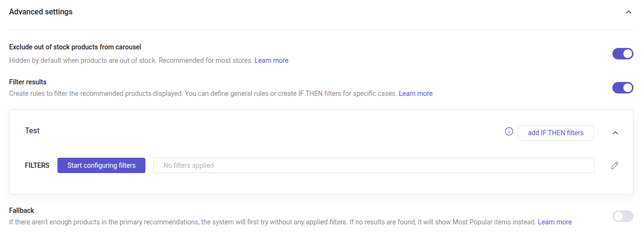Click the FILTERS label
Image resolution: width=644 pixels, height=233 pixels.
click(x=37, y=165)
